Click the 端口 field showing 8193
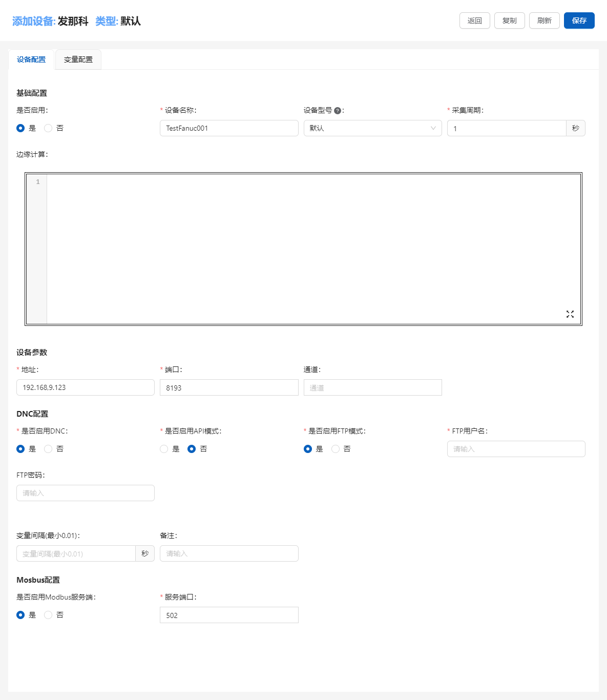The width and height of the screenshot is (607, 700). click(229, 387)
